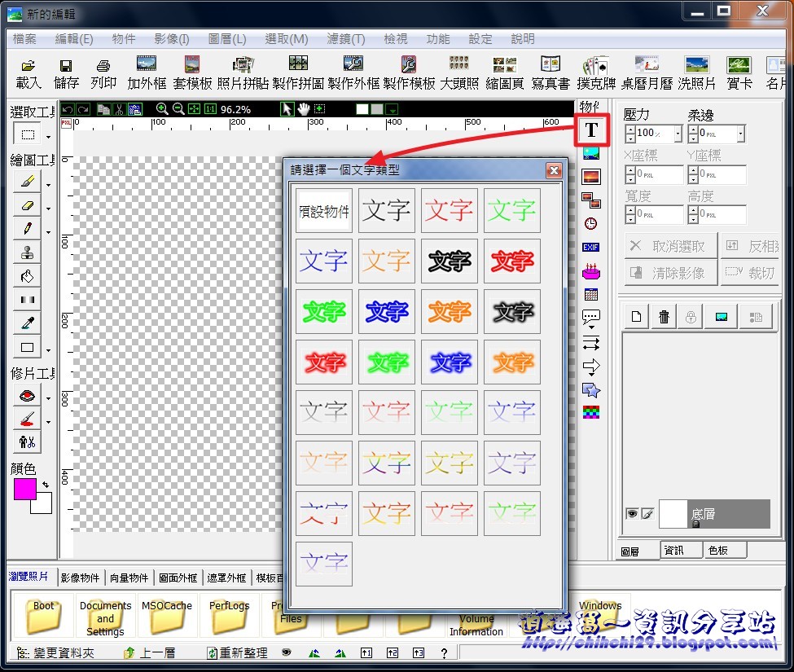The width and height of the screenshot is (794, 672).
Task: Click the 重新整理 button
Action: [238, 652]
